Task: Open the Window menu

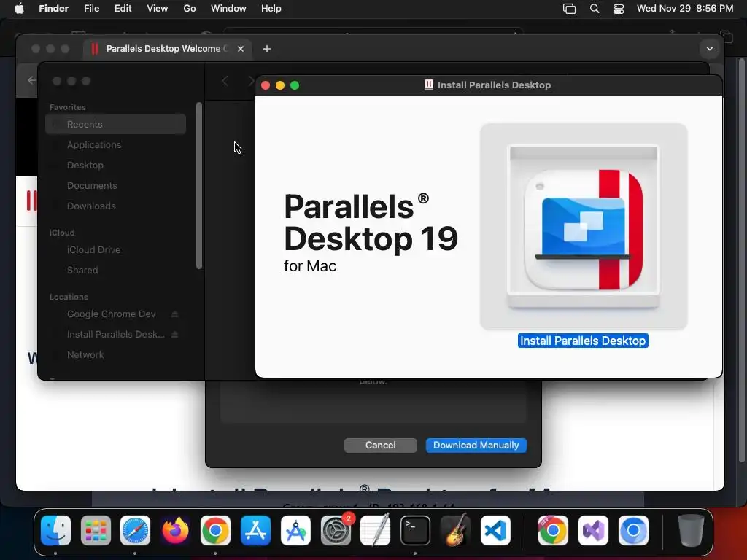Action: click(x=228, y=9)
